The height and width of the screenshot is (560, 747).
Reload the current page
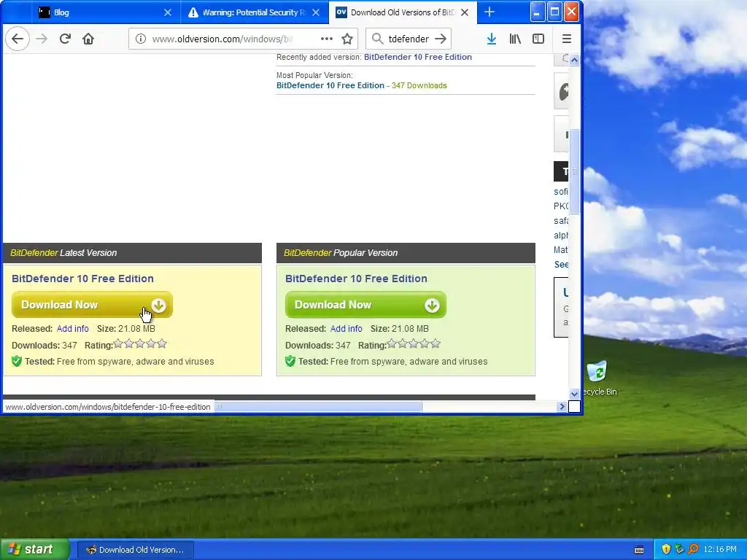click(65, 39)
